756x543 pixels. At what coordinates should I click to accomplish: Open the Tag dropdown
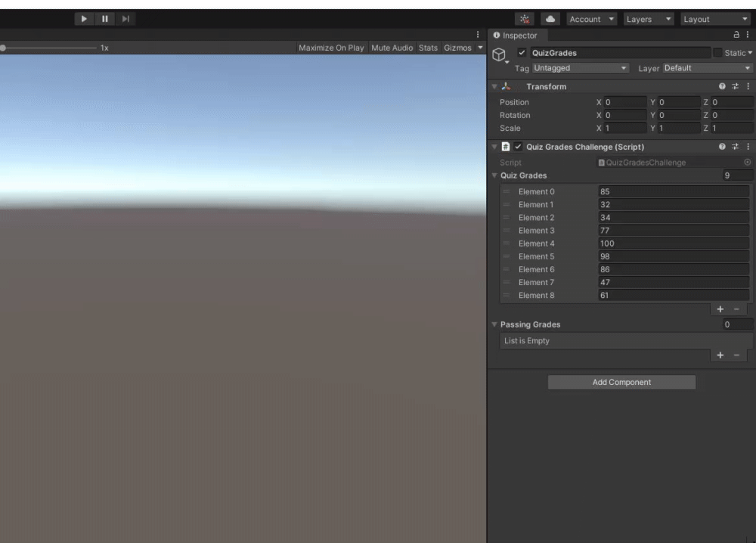pyautogui.click(x=580, y=67)
